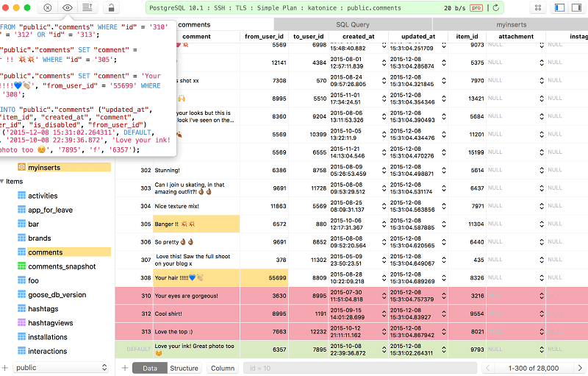Switch to Structure view

point(184,368)
